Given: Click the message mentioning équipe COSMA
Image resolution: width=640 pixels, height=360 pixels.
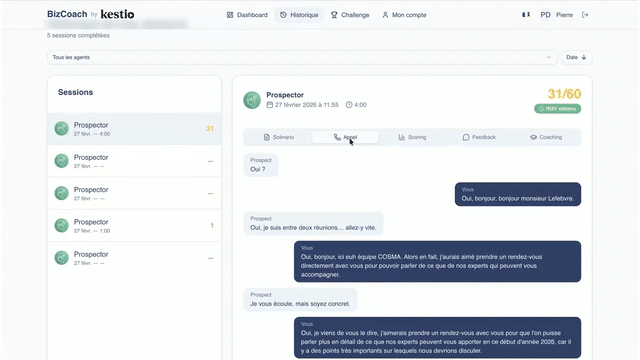Looking at the screenshot, I should pos(438,262).
